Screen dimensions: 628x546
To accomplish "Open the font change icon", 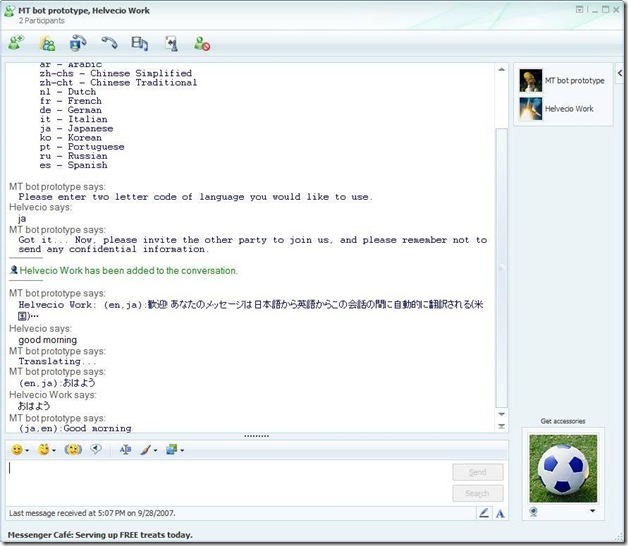I will point(126,450).
